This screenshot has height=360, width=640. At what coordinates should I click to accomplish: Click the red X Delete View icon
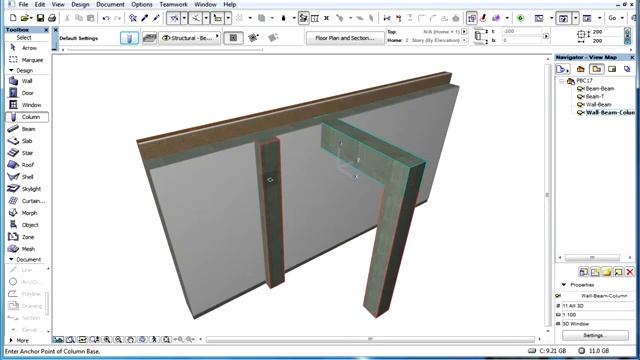click(629, 272)
